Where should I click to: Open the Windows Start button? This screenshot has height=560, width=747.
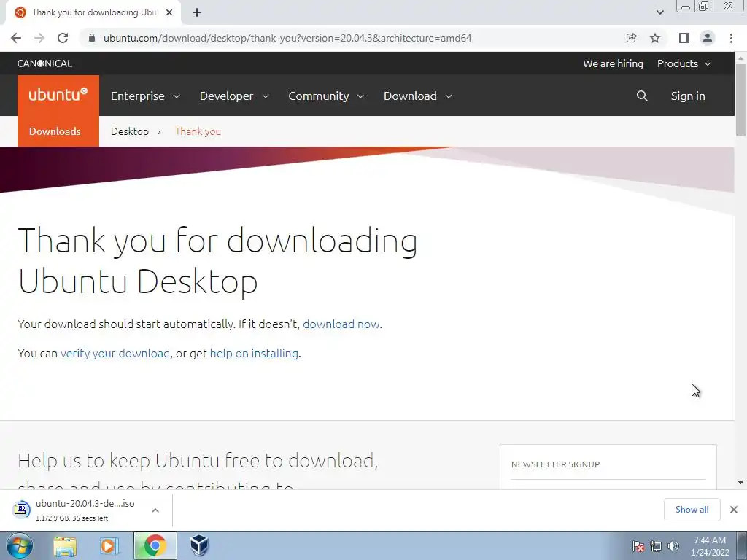pyautogui.click(x=20, y=545)
